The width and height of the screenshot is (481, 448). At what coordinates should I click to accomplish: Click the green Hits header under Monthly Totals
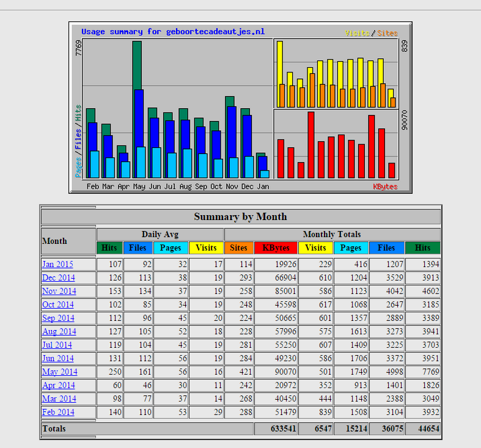pos(423,248)
